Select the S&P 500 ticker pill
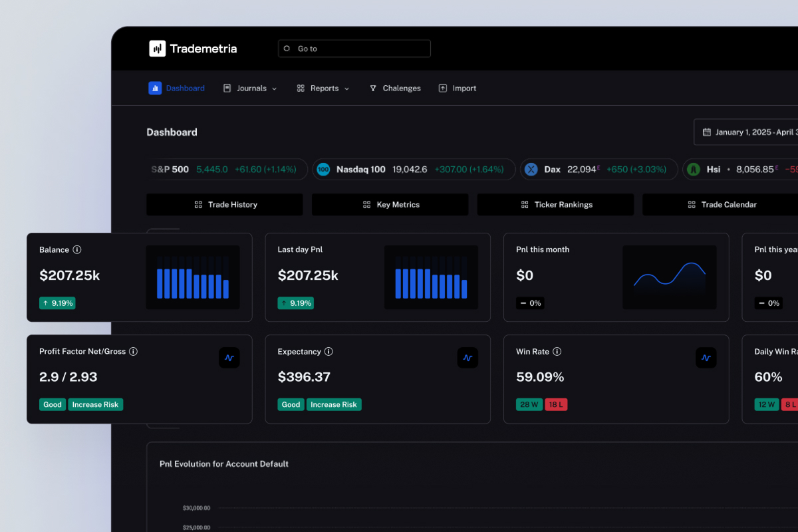 point(227,170)
